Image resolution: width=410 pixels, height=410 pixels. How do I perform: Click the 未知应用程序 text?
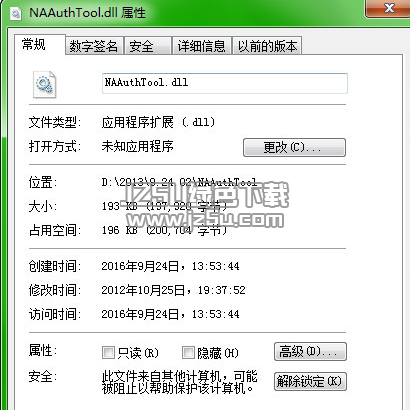click(x=137, y=146)
